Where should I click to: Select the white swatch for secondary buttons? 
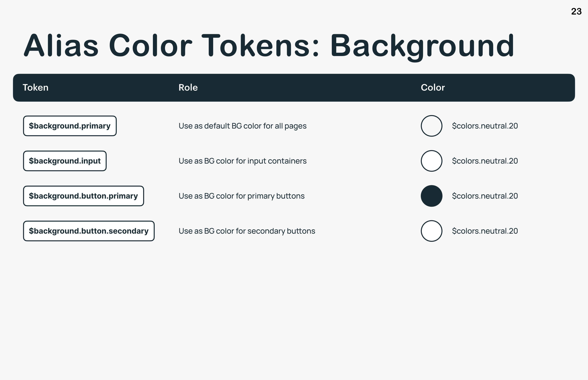[431, 231]
